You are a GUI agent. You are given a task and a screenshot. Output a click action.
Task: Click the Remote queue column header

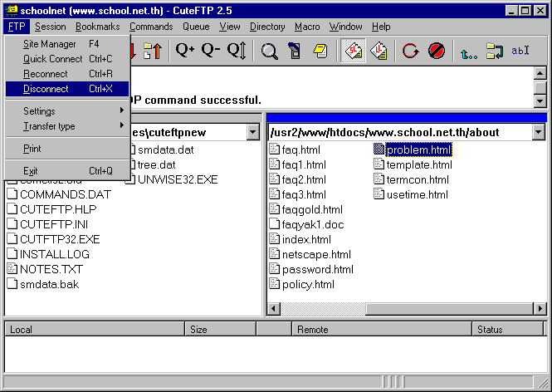(x=382, y=330)
